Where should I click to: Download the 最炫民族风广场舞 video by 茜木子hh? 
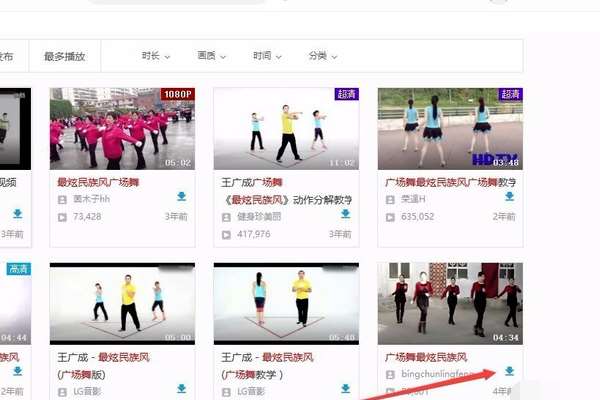coord(181,197)
